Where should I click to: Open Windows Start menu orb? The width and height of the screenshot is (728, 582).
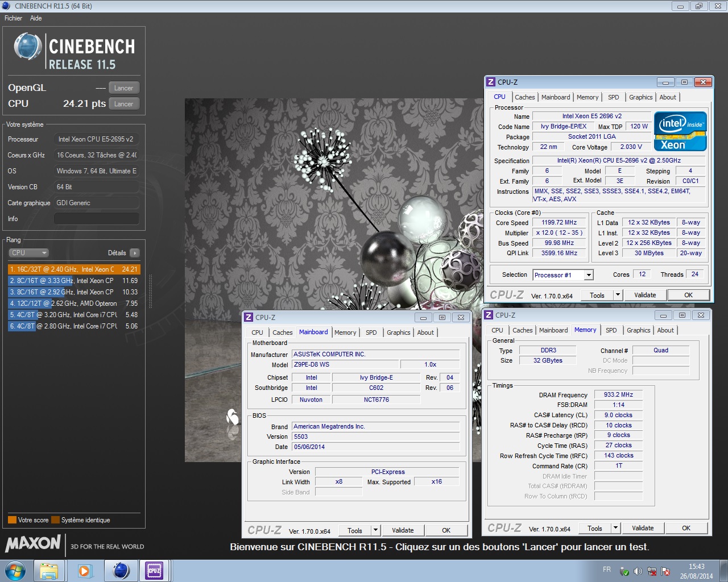[x=15, y=571]
